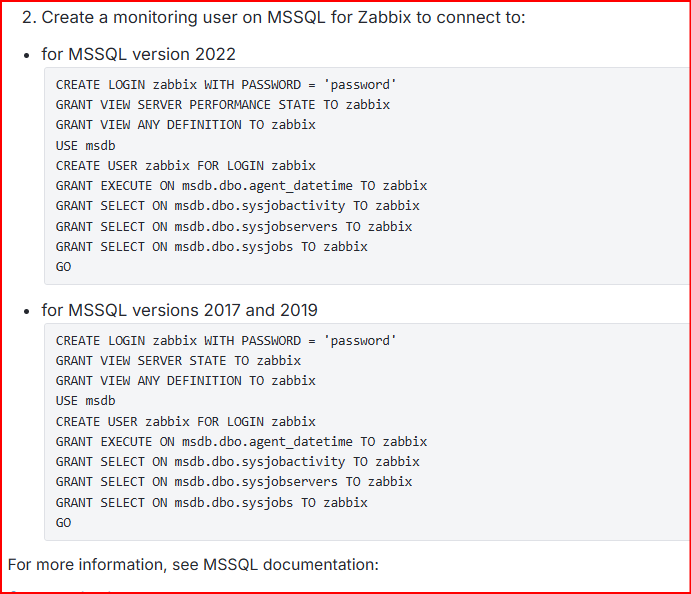Click agent_datetime EXECUTE line in 2022 block
691x594 pixels.
coord(241,186)
